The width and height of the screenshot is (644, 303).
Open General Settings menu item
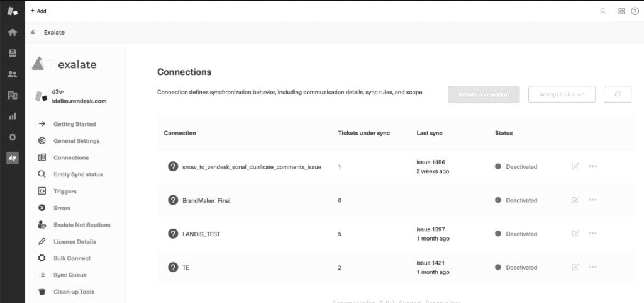coord(76,141)
